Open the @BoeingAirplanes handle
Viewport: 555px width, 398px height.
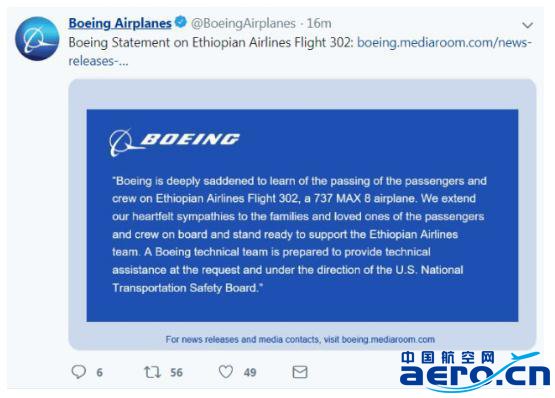coord(243,23)
